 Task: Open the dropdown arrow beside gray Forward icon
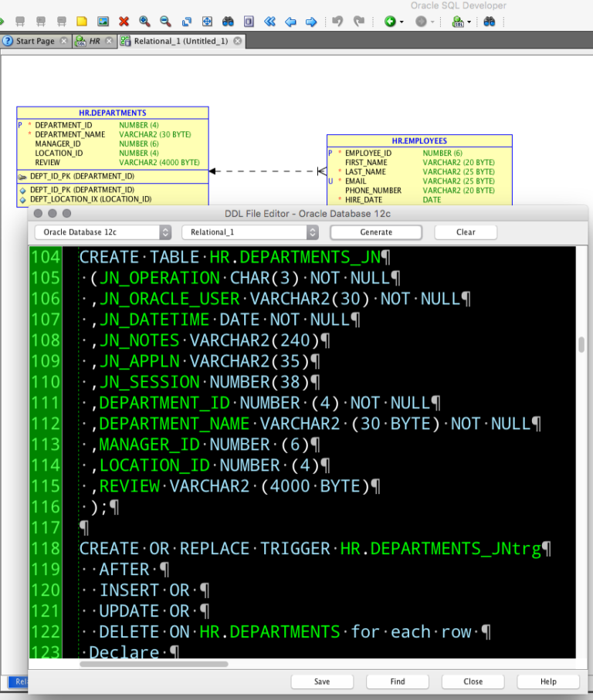coord(432,22)
